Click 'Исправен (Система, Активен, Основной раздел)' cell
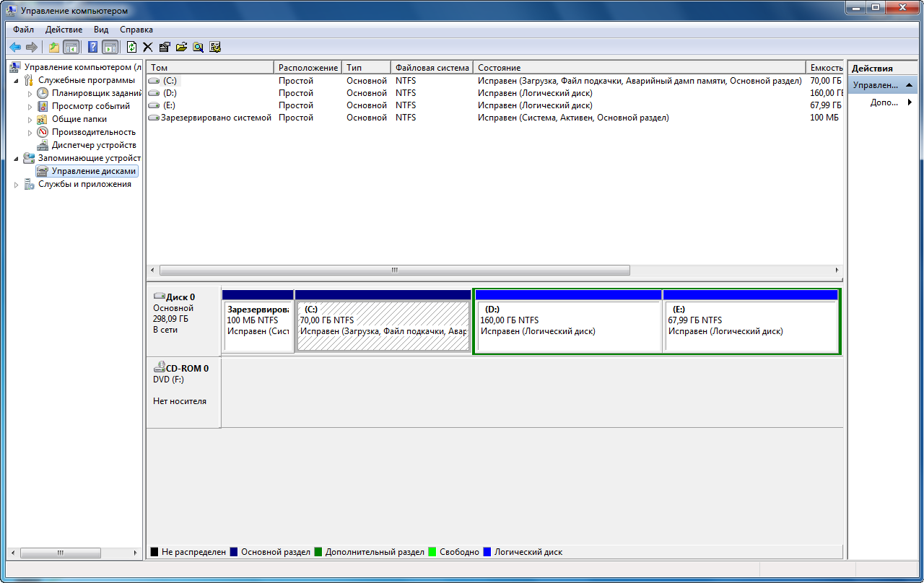924x583 pixels. [x=573, y=118]
